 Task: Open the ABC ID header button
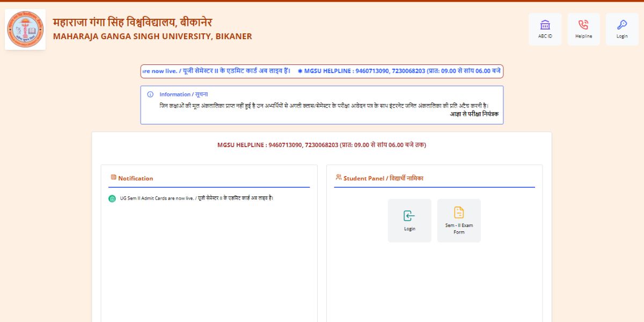545,29
